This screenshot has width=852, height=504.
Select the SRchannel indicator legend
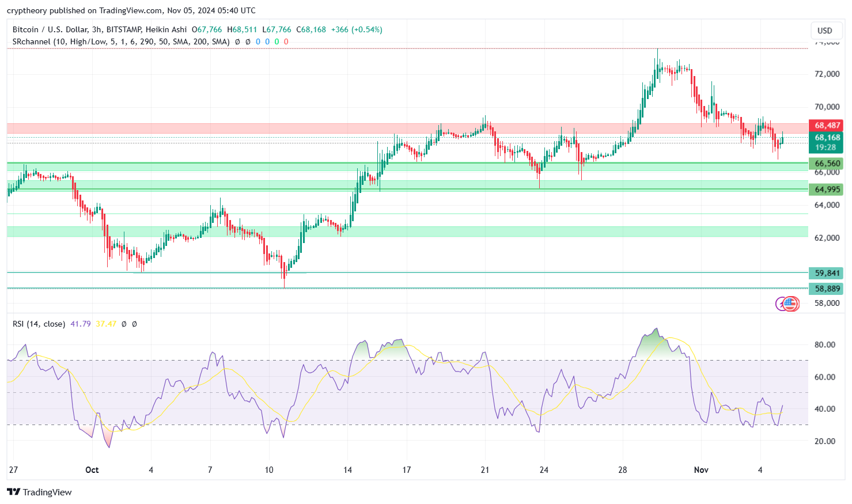(x=121, y=41)
